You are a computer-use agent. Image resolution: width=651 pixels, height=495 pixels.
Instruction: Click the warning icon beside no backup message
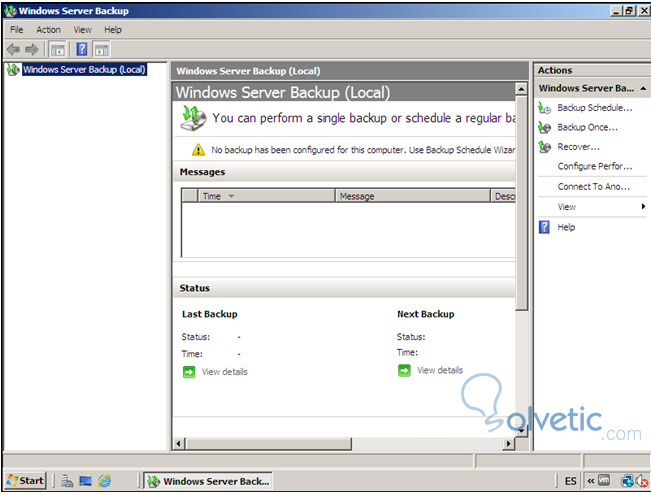[x=198, y=149]
